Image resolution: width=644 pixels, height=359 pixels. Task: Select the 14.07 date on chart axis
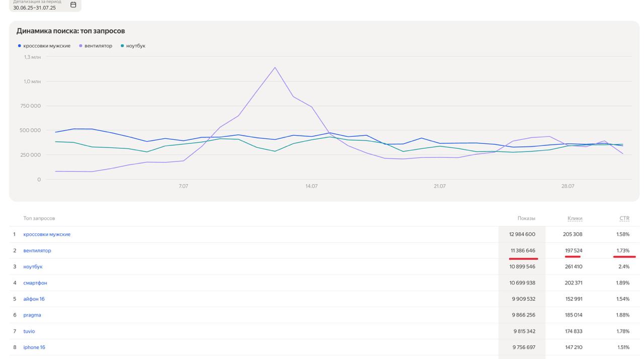311,186
